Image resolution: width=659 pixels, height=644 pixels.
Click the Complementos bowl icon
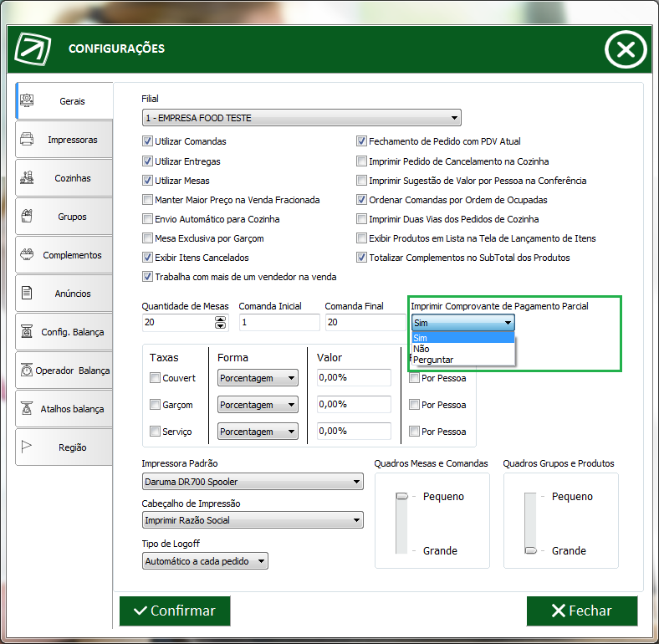(27, 254)
